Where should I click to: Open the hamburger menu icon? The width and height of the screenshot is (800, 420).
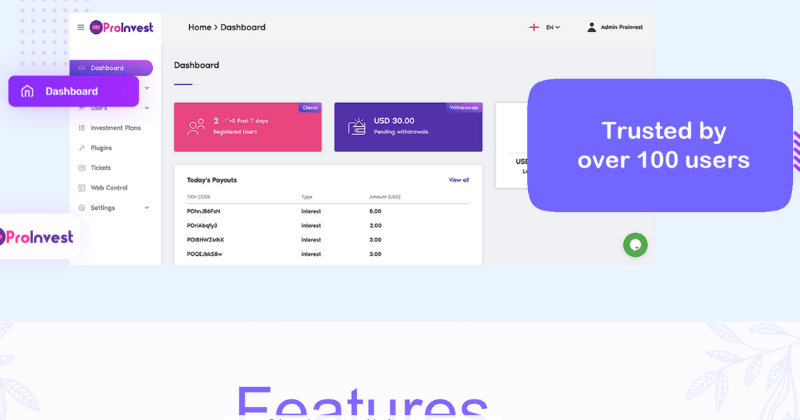click(81, 27)
